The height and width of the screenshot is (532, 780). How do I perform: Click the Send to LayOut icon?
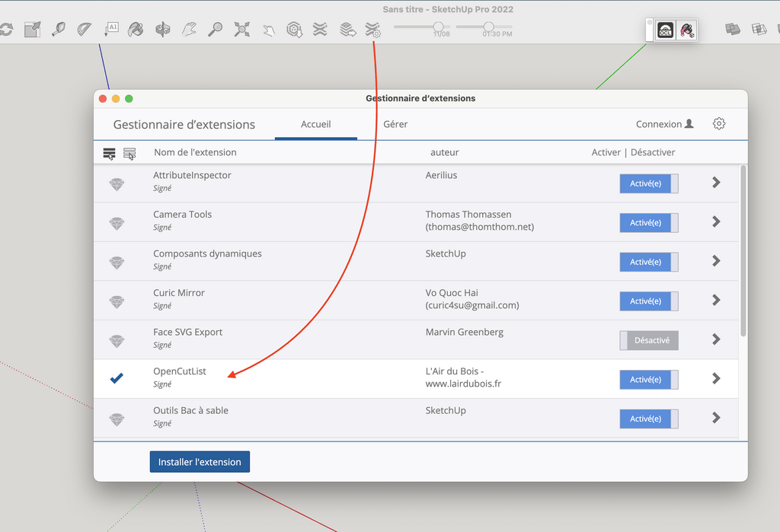point(347,30)
